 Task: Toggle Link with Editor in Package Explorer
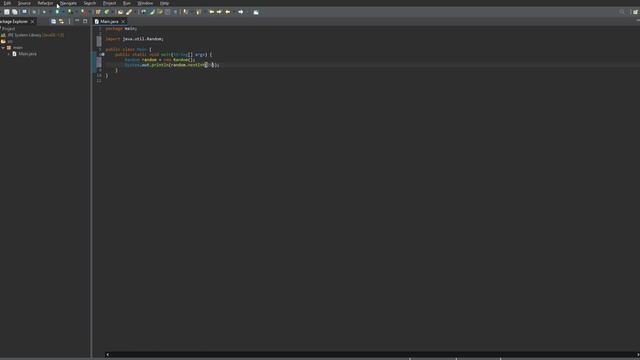tap(61, 21)
